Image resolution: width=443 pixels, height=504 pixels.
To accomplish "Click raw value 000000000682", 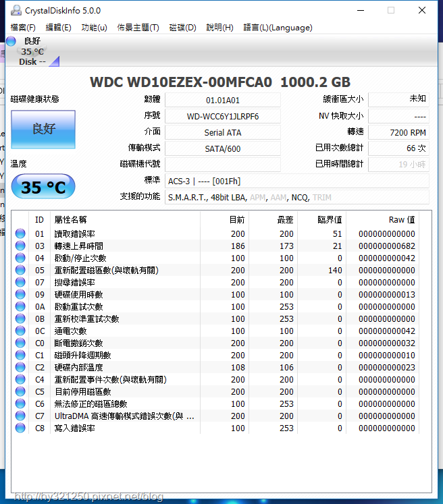I will pos(387,246).
